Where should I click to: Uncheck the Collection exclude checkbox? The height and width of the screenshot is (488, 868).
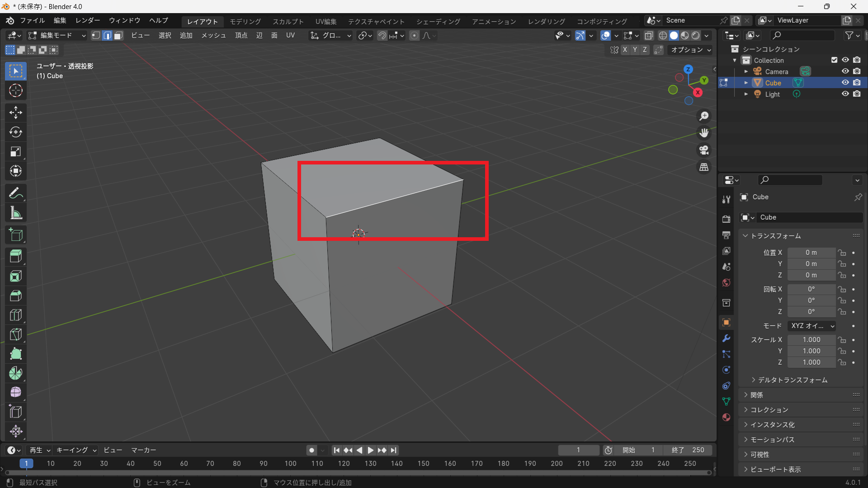coord(834,60)
